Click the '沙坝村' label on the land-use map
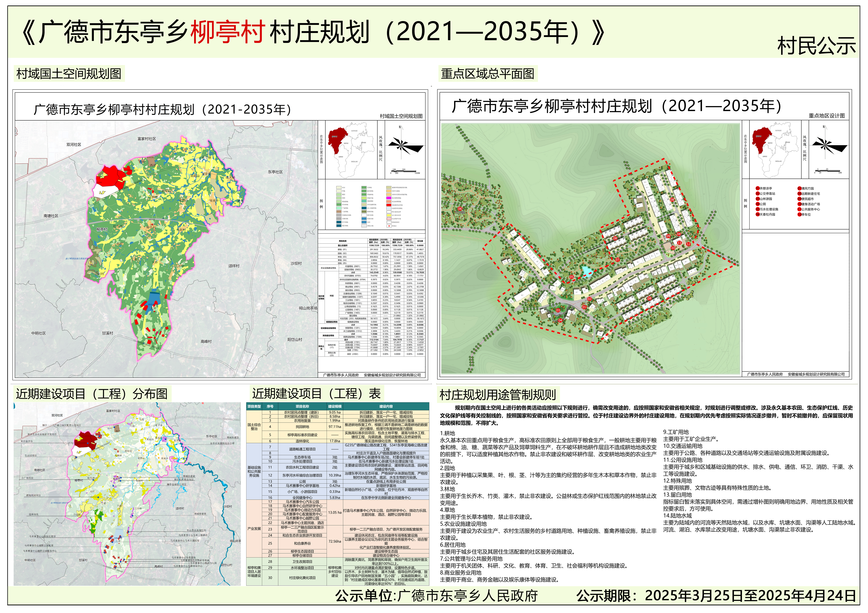This screenshot has width=868, height=613. tap(296, 263)
